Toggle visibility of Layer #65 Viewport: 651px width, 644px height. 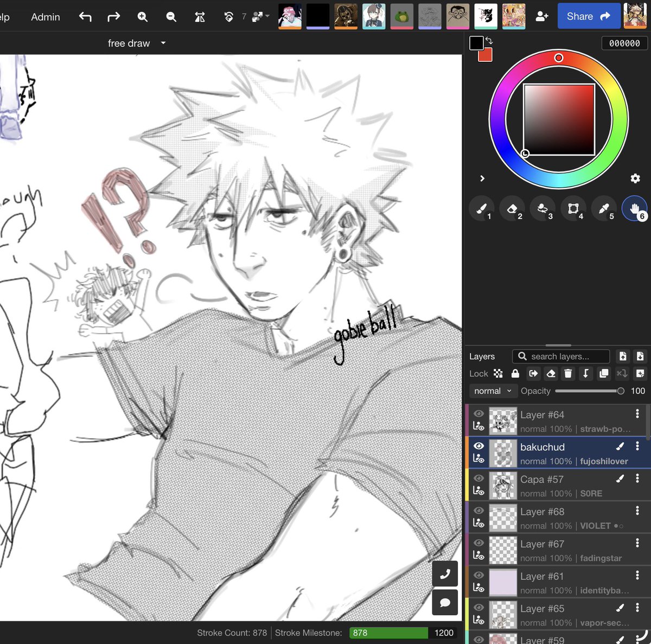pos(478,608)
